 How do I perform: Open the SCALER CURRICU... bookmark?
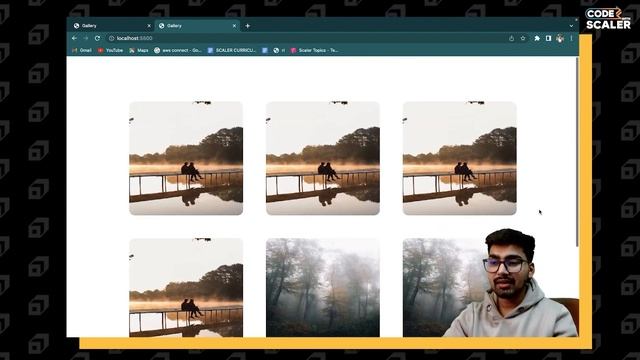(x=231, y=50)
